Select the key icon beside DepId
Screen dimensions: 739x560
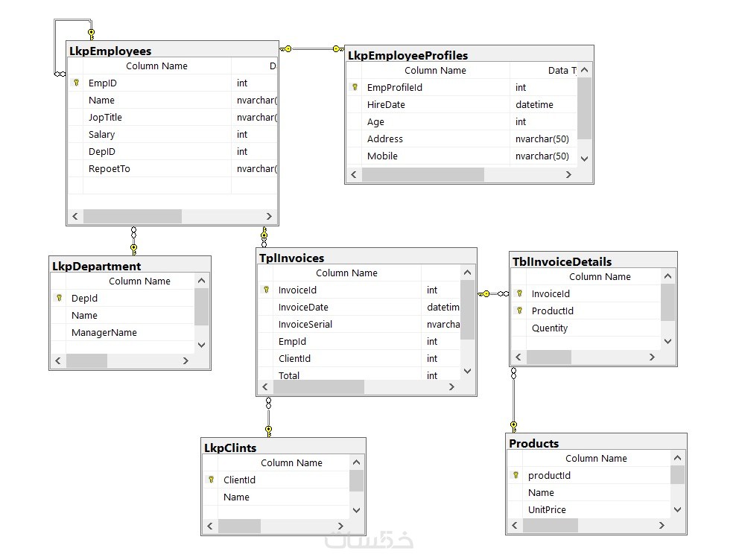coord(59,298)
